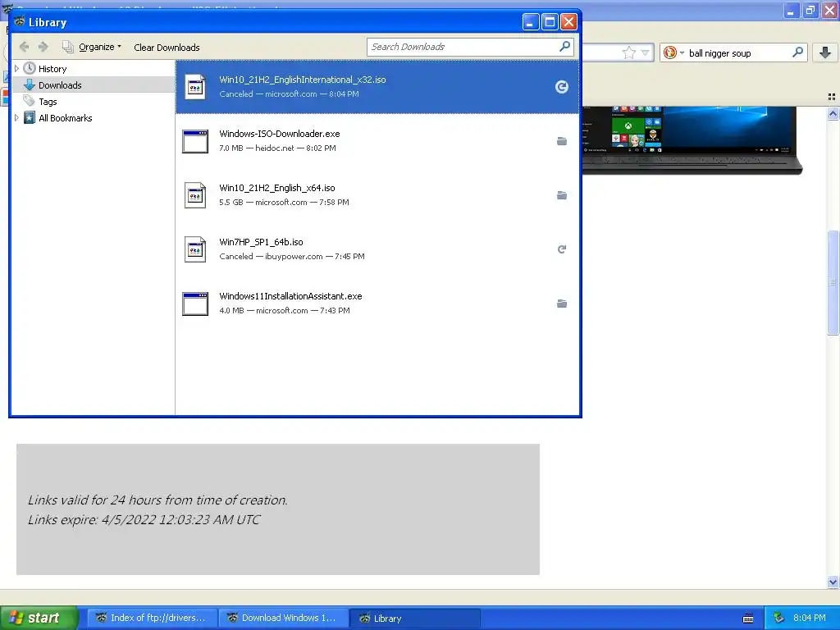Expand the All Bookmarks tree node
Viewport: 840px width, 630px height.
(16, 118)
